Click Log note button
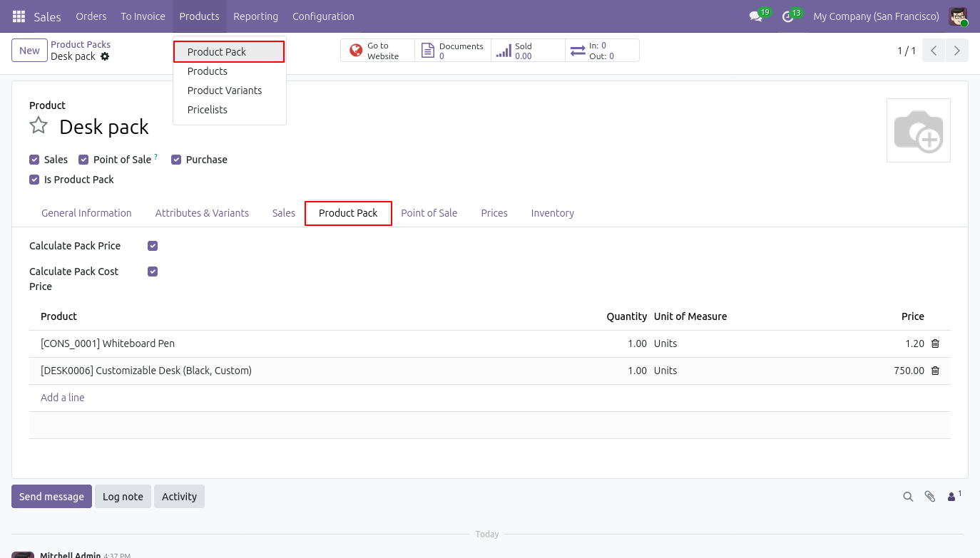 pos(123,497)
